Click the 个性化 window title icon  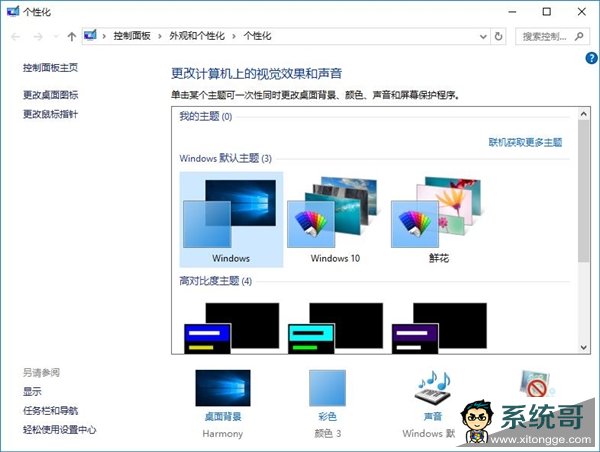pos(13,11)
